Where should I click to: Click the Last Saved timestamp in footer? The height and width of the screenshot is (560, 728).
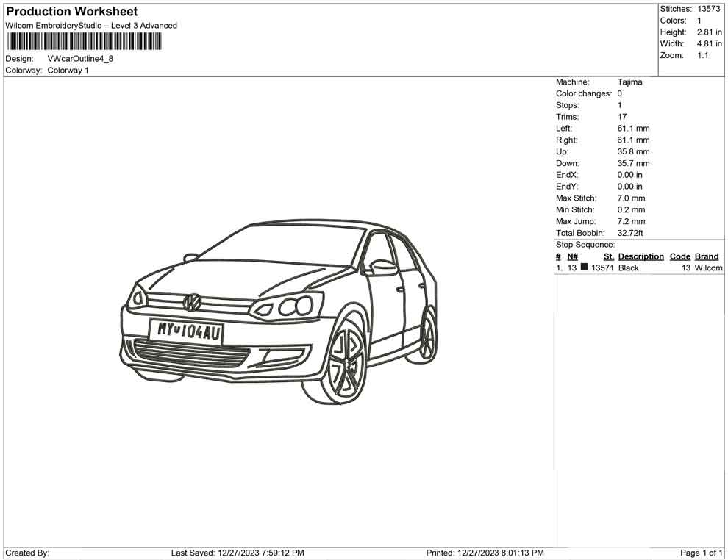pyautogui.click(x=238, y=553)
